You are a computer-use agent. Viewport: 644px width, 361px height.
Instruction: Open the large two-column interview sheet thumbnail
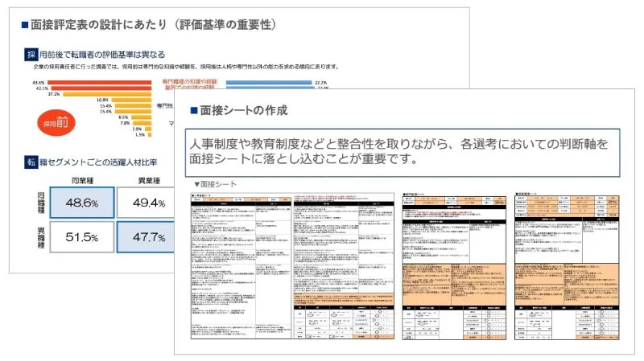tap(292, 266)
